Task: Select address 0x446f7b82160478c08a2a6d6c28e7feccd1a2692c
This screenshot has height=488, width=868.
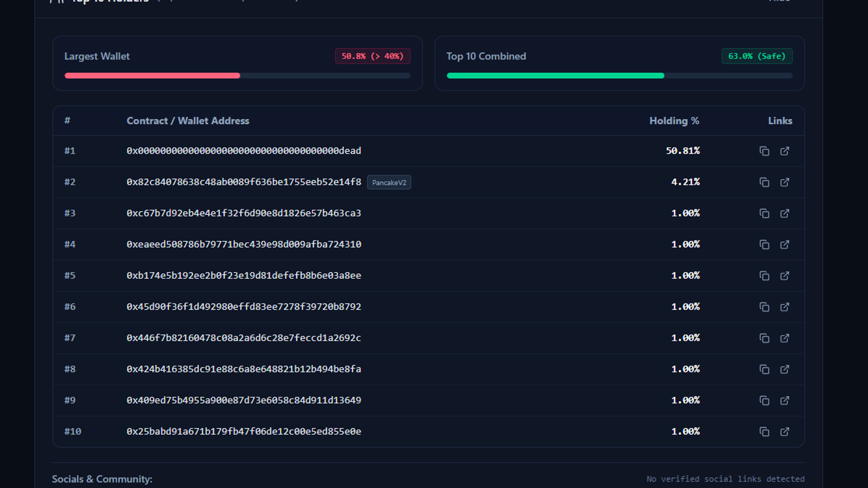Action: pyautogui.click(x=244, y=338)
